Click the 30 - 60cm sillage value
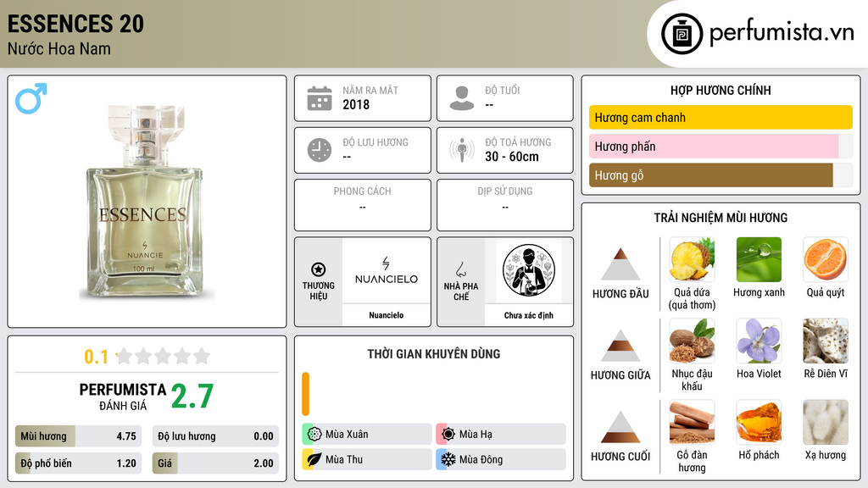This screenshot has width=868, height=488. [x=512, y=157]
